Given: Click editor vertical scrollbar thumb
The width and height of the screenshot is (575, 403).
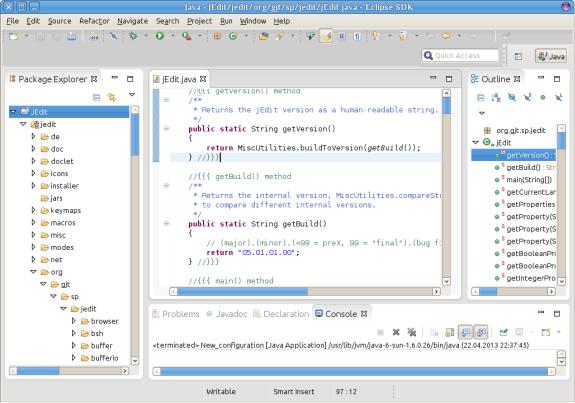Looking at the screenshot, I should coord(446,106).
